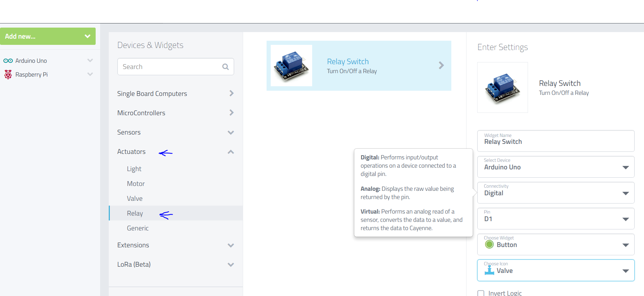This screenshot has width=644, height=296.
Task: Click the Add new... button
Action: pyautogui.click(x=48, y=36)
